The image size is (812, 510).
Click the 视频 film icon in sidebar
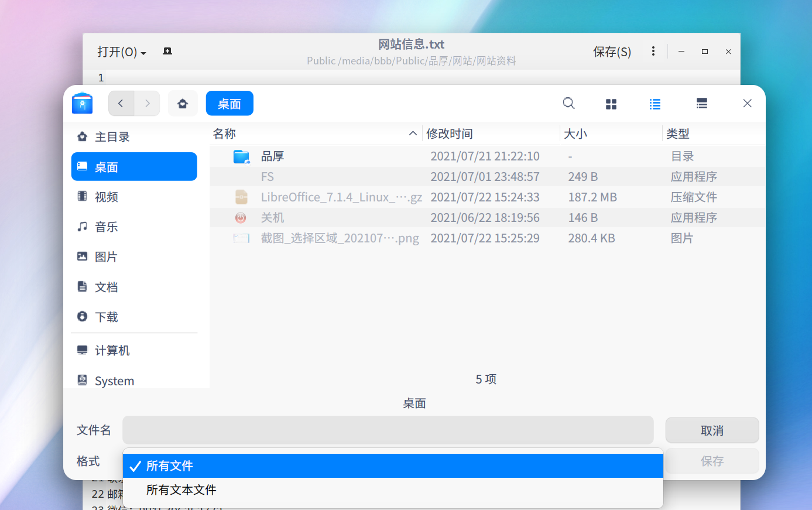[x=83, y=196]
